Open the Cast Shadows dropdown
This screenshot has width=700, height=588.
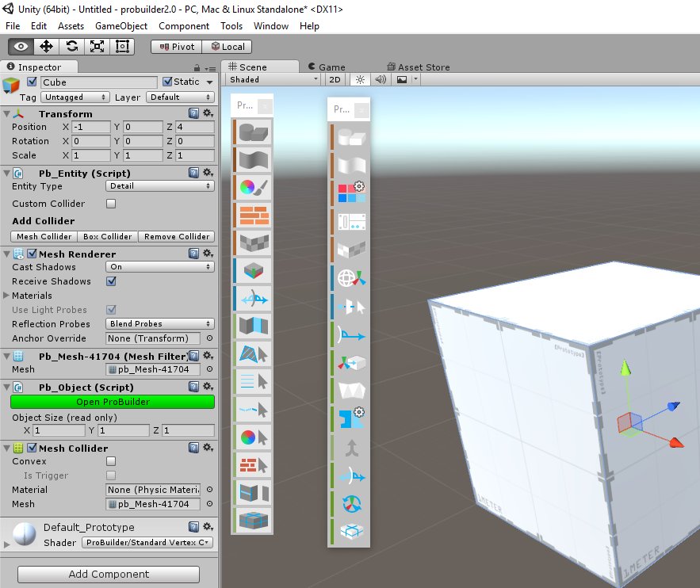tap(160, 267)
